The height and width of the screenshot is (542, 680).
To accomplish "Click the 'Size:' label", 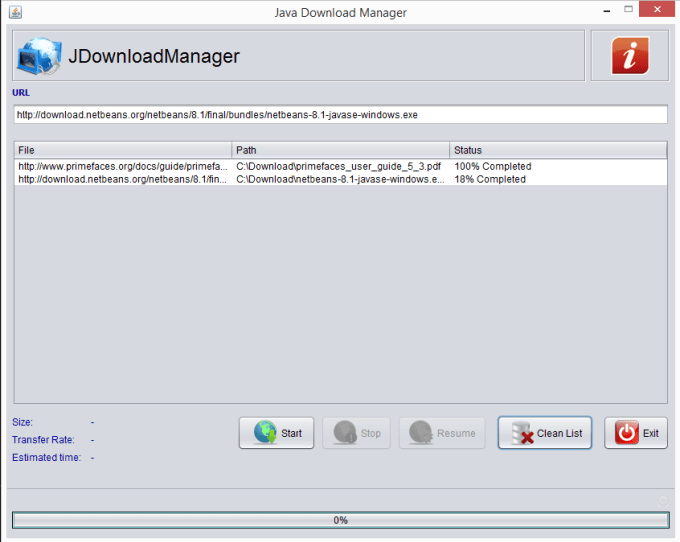I will [23, 422].
